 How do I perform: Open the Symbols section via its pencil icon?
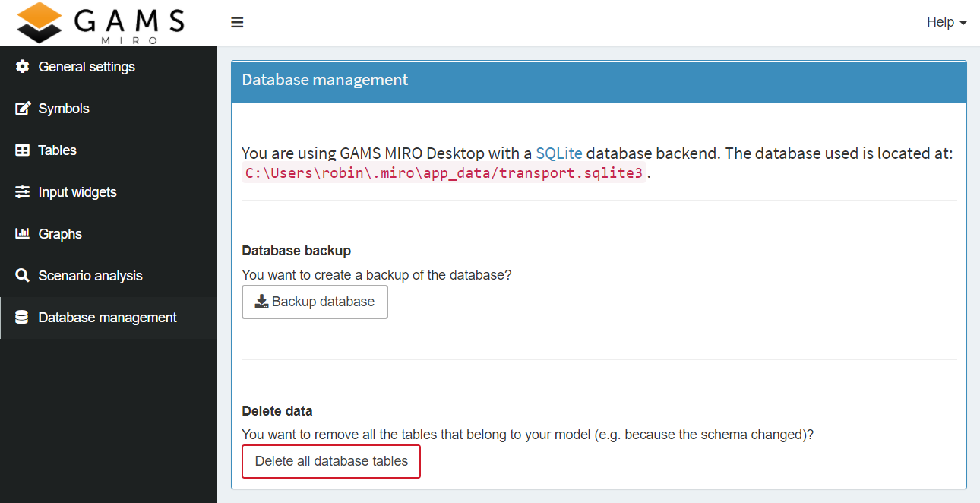pos(22,108)
